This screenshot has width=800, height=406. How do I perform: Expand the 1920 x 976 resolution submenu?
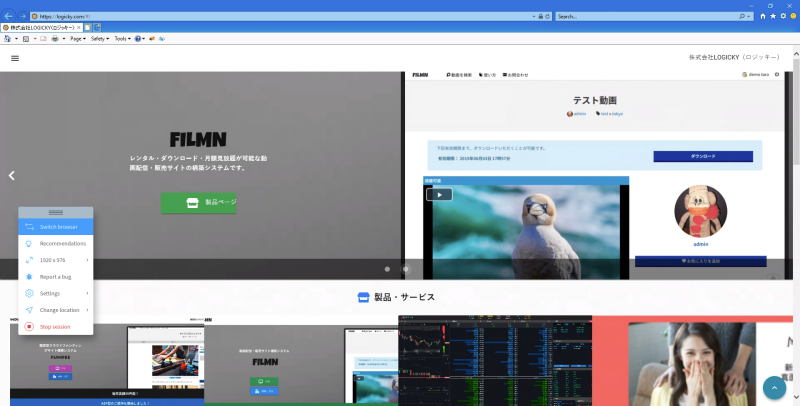pyautogui.click(x=56, y=260)
